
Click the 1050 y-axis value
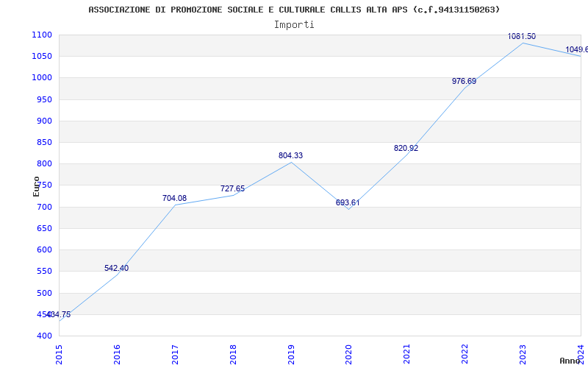[42, 57]
